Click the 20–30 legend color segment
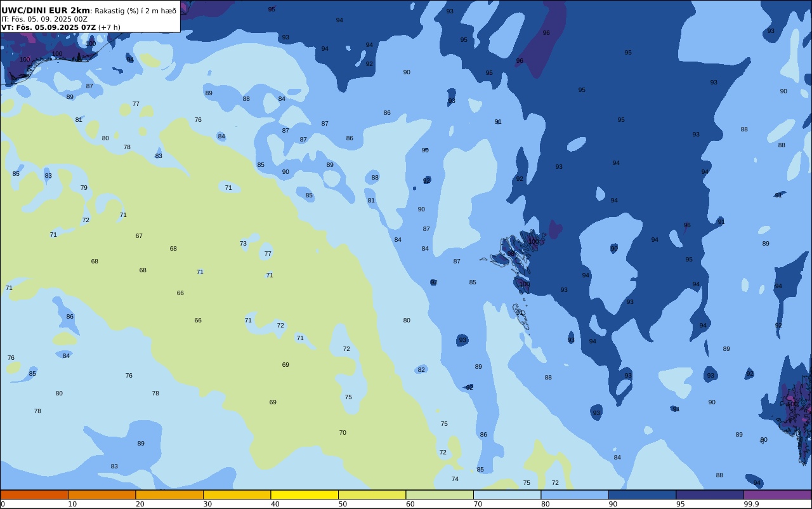This screenshot has height=509, width=812. 169,494
